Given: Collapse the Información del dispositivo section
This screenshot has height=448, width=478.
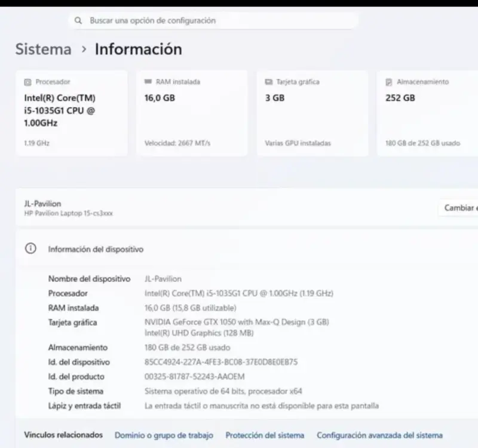Looking at the screenshot, I should (x=247, y=249).
